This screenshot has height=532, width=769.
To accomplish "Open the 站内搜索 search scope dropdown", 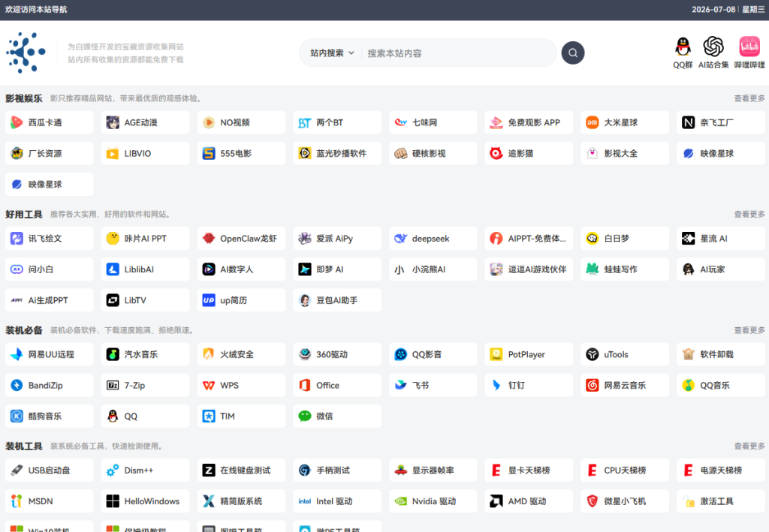I will (x=332, y=53).
